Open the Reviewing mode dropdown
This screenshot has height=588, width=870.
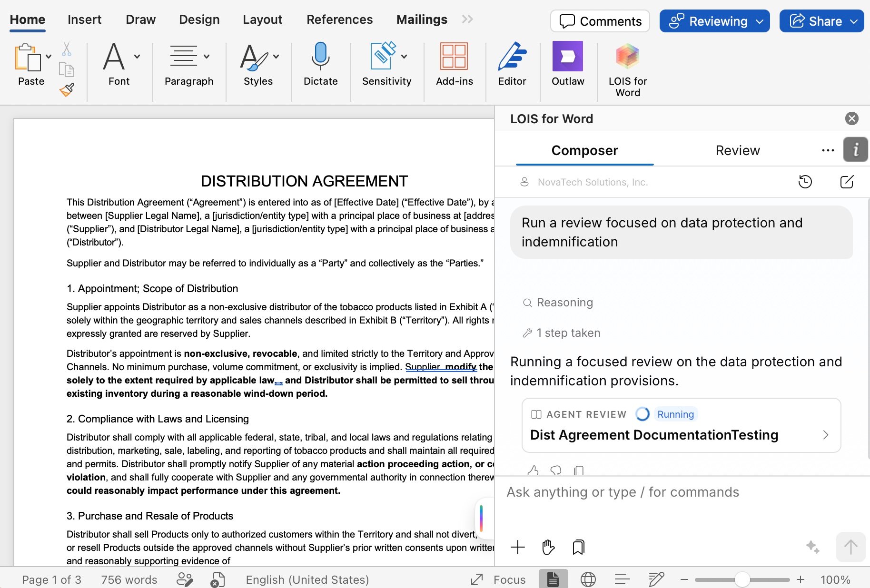(x=714, y=21)
